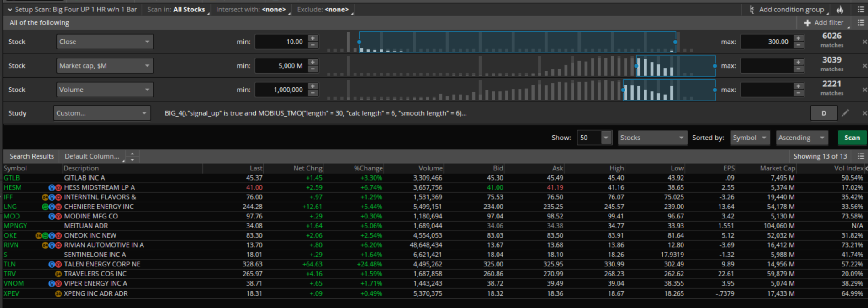Click the green S icon for OKE
The width and height of the screenshot is (868, 308).
45,236
